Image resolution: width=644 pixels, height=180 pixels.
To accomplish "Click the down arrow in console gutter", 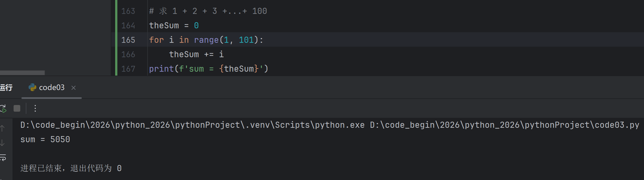I will 2,143.
